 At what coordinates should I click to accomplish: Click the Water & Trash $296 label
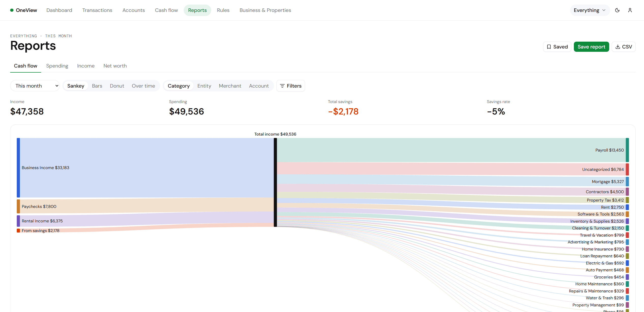tap(605, 298)
